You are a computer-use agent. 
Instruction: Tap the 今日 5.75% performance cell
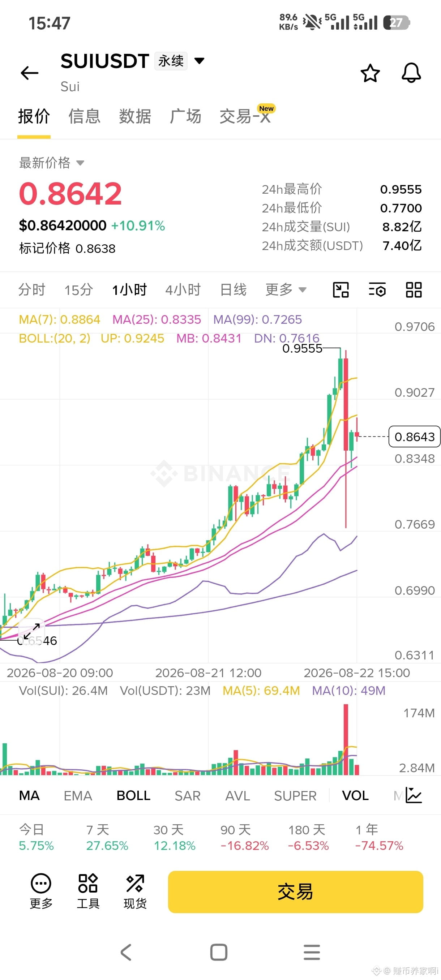coord(36,838)
